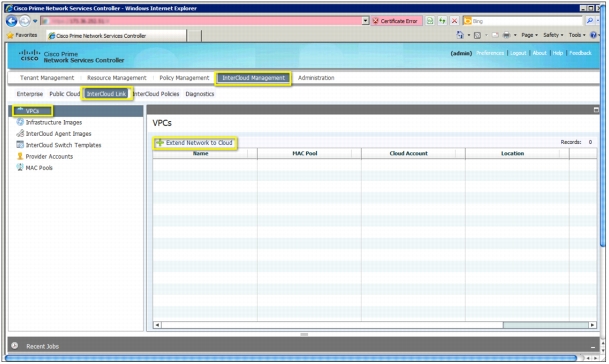Select Provider Accounts tree item

pyautogui.click(x=49, y=157)
